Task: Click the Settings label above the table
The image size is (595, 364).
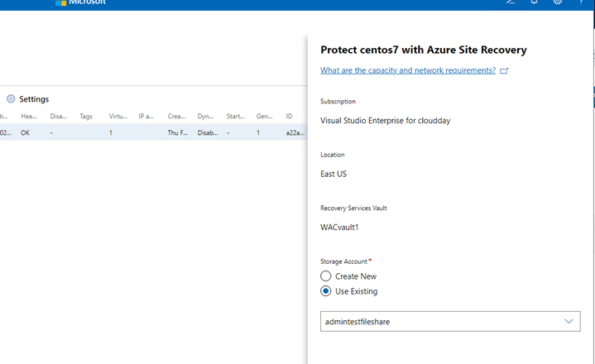Action: point(34,99)
